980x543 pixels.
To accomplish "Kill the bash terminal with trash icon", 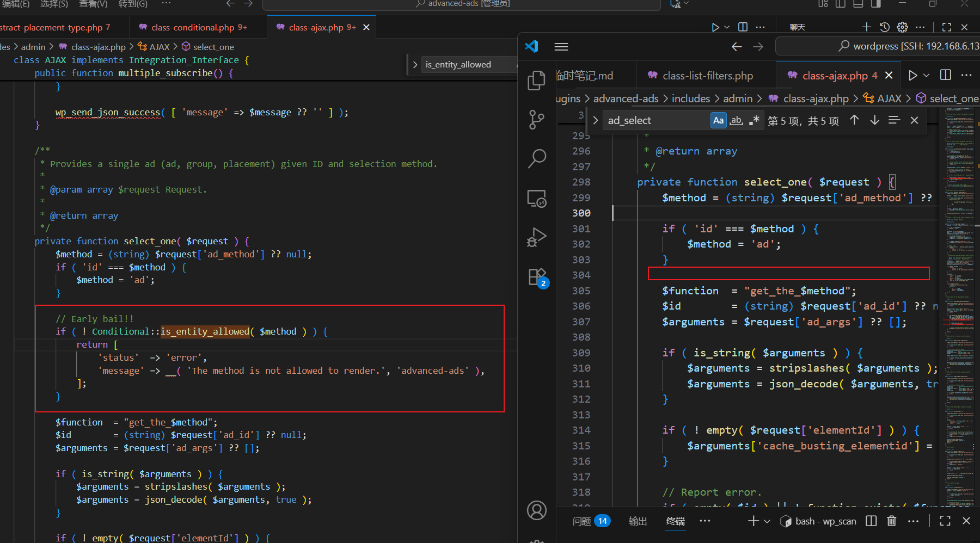I will click(891, 521).
